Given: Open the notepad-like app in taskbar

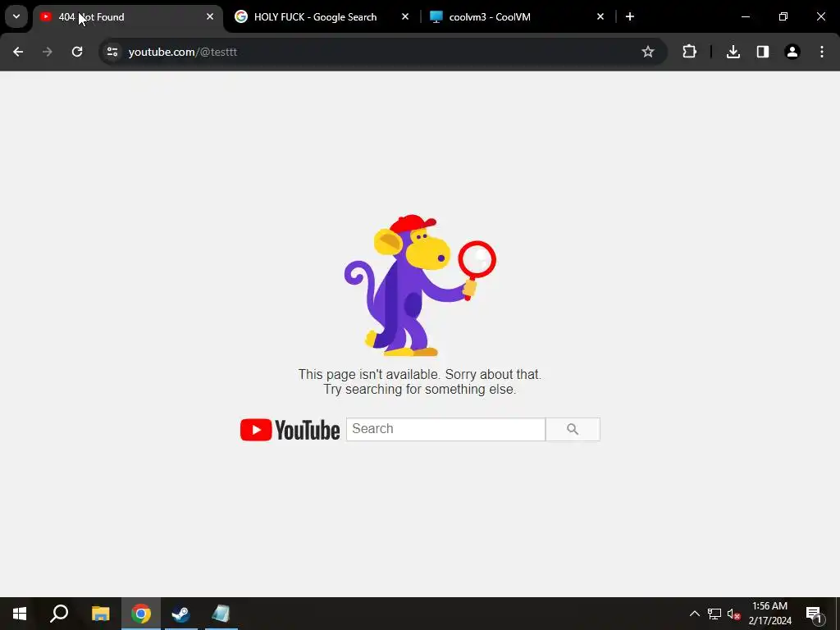Looking at the screenshot, I should [221, 614].
